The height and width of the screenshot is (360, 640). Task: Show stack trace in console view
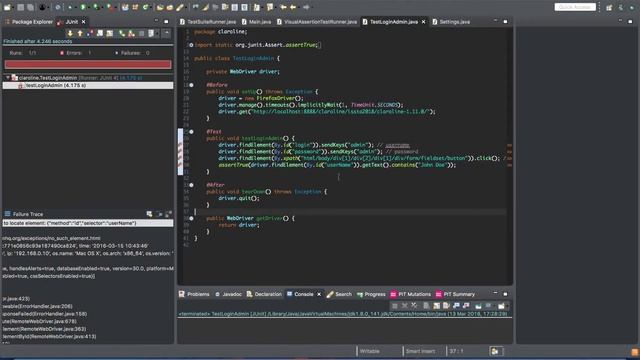click(149, 214)
